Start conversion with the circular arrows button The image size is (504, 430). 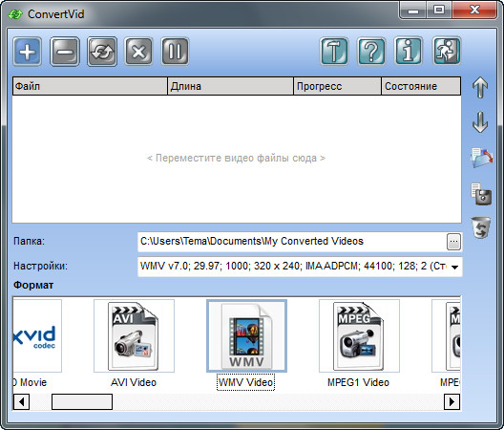click(102, 52)
